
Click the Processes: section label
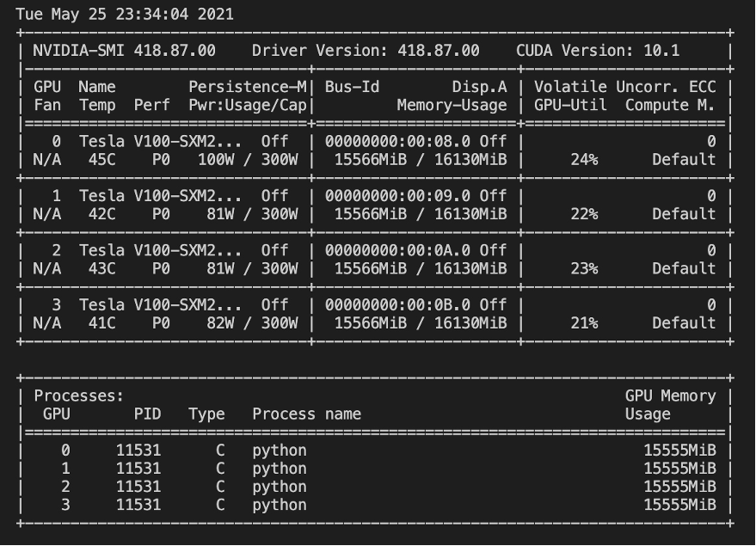click(79, 396)
